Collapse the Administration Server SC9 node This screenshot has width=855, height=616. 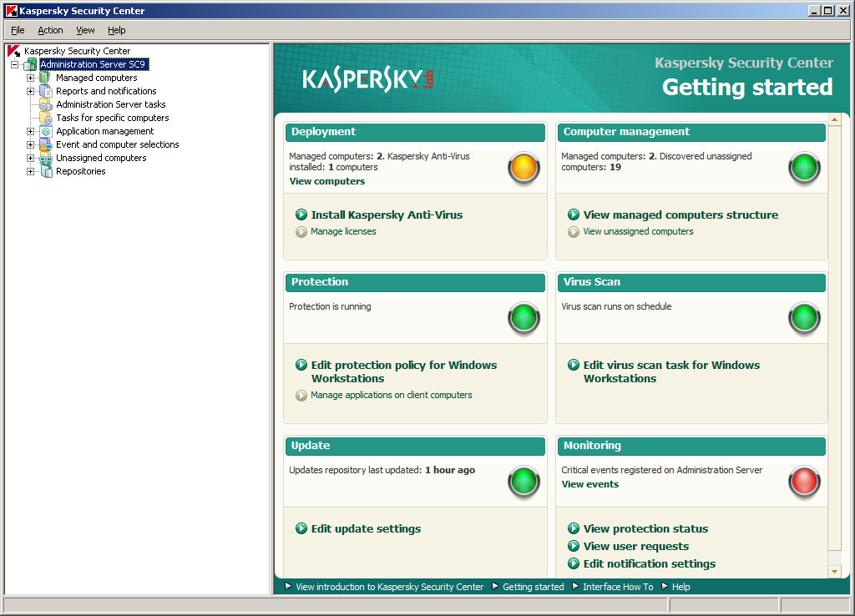[15, 64]
